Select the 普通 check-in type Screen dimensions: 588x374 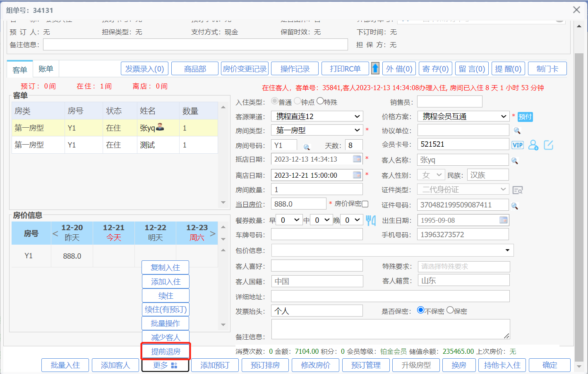[274, 101]
